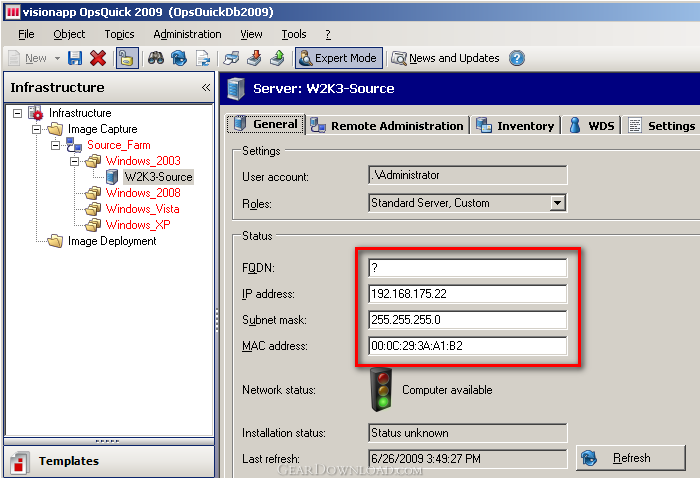Open the File menu
Screen dimensions: 700x478
click(x=26, y=34)
